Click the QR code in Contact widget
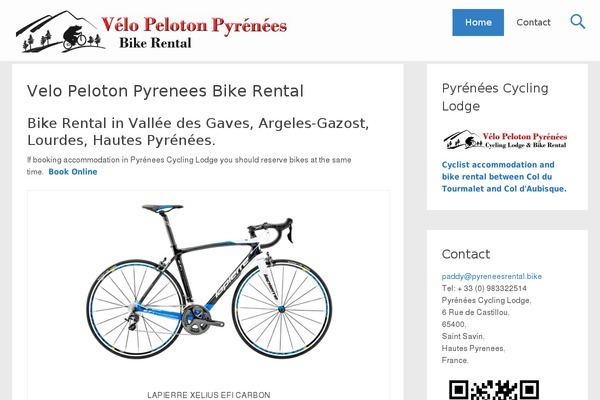Image resolution: width=600 pixels, height=400 pixels. [494, 390]
